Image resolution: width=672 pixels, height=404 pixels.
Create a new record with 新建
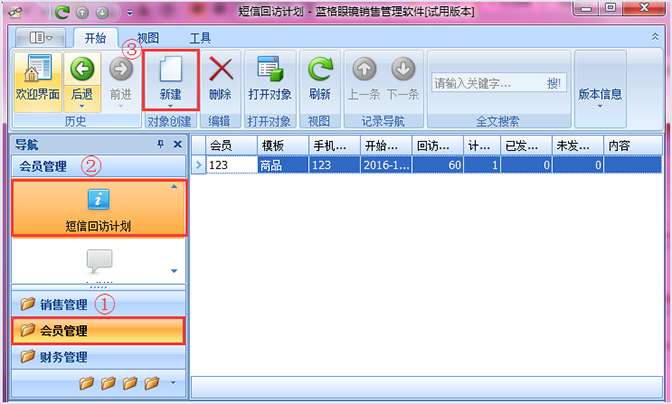[x=171, y=79]
